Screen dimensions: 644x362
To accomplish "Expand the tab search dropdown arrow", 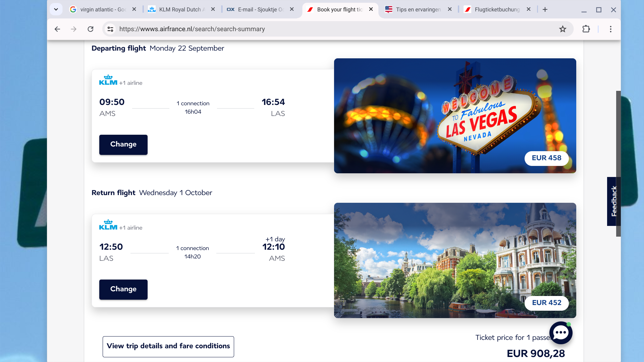I will coord(56,9).
